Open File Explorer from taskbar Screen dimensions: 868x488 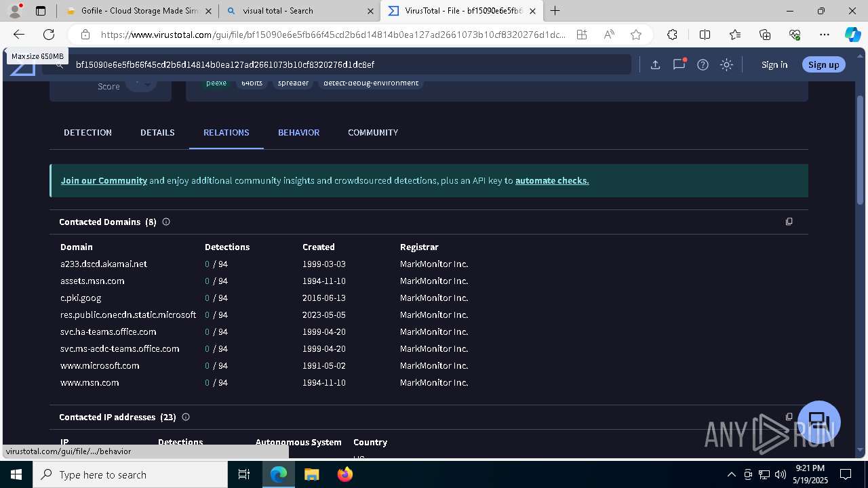pos(311,474)
